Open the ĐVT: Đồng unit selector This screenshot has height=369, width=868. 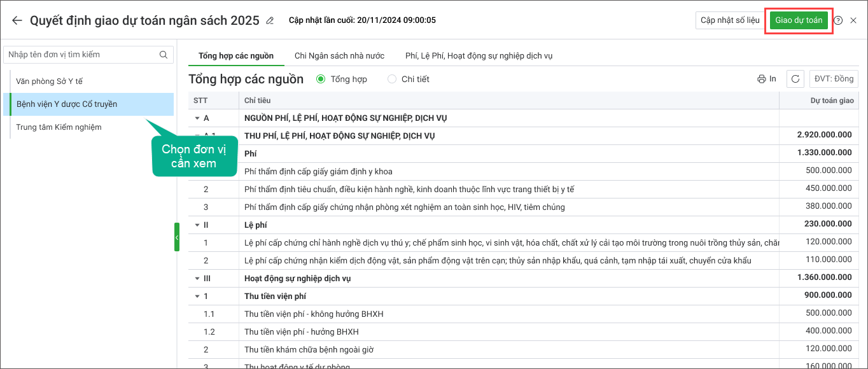point(834,79)
